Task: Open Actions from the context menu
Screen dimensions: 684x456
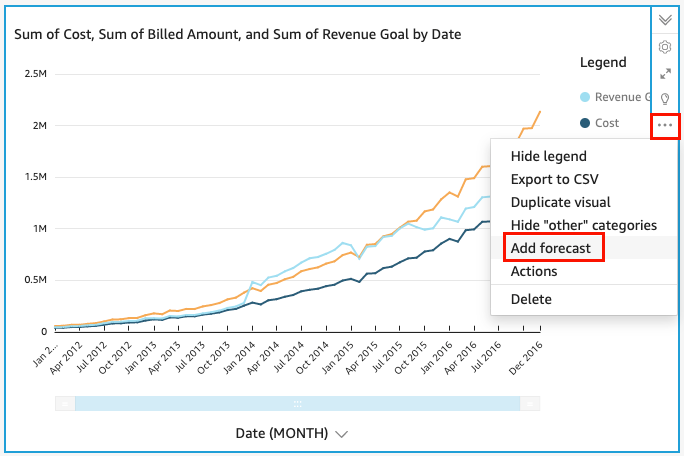Action: 534,271
